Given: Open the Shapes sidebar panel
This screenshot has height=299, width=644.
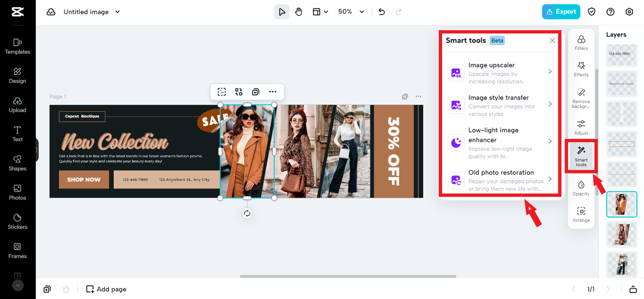Looking at the screenshot, I should (x=18, y=163).
